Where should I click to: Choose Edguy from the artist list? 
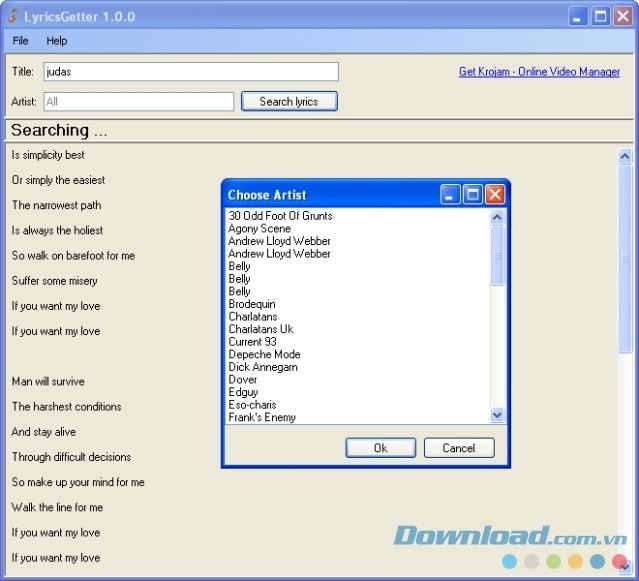coord(244,392)
